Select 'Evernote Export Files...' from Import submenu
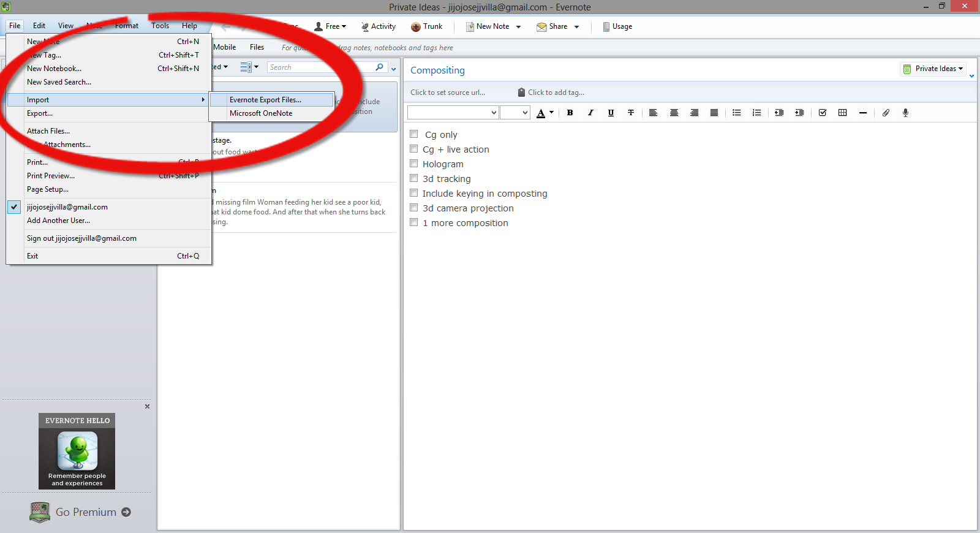980x533 pixels. click(265, 100)
